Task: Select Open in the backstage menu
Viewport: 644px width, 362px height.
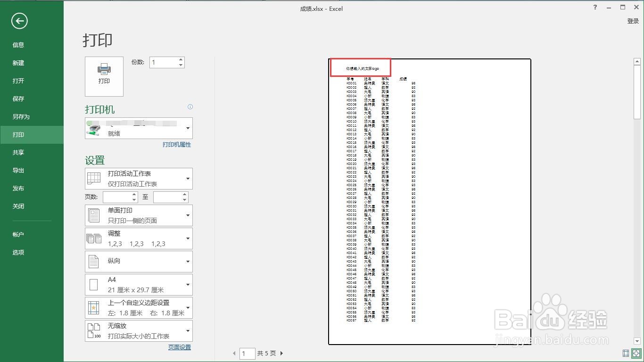Action: point(32,81)
